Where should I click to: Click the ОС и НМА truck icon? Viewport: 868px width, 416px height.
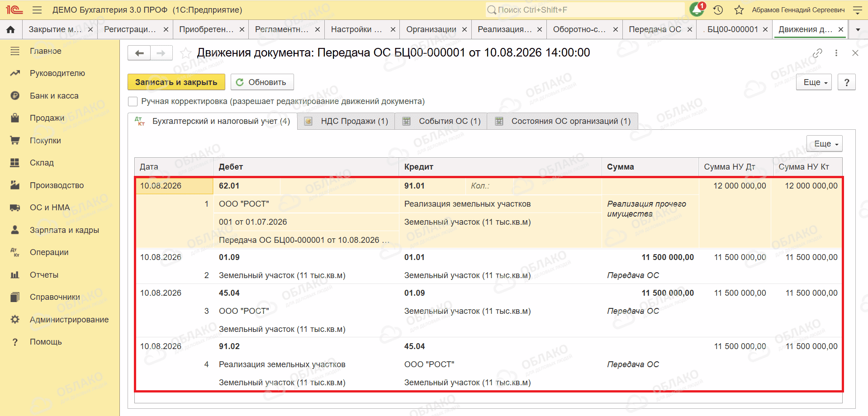pos(15,208)
